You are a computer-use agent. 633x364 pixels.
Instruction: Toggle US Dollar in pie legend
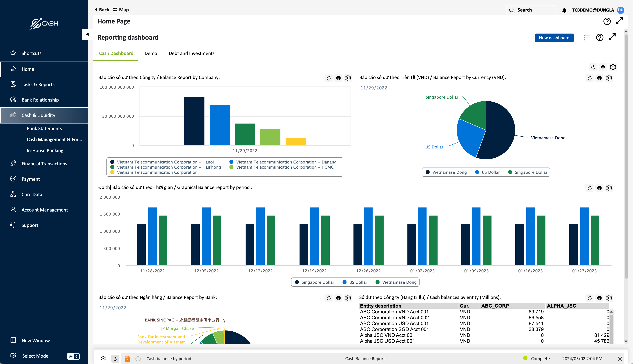(x=487, y=172)
